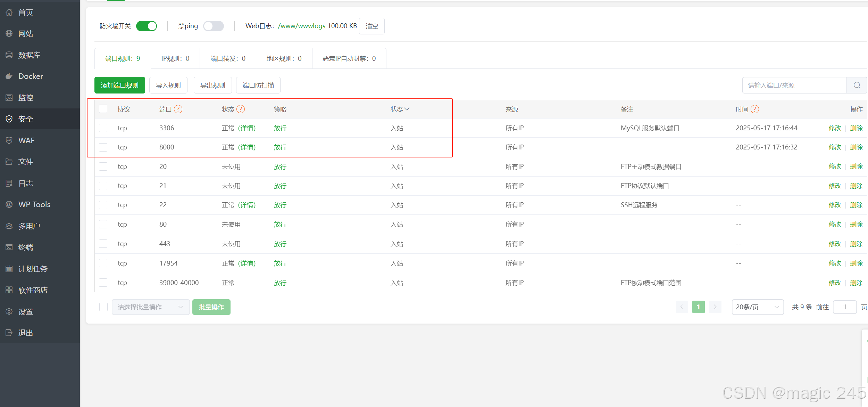Image resolution: width=868 pixels, height=407 pixels.
Task: Click the 终端 terminal icon in sidebar
Action: tap(9, 247)
